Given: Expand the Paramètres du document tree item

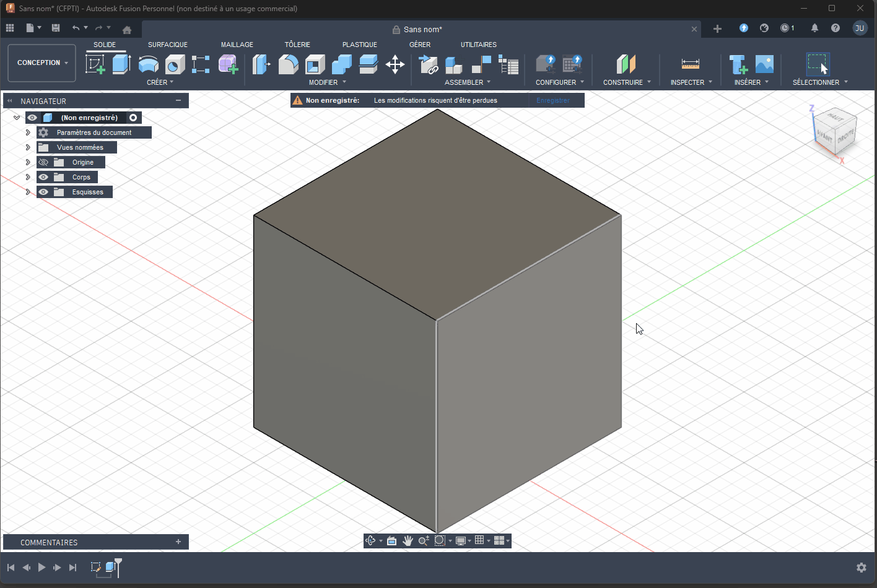Looking at the screenshot, I should coord(28,132).
